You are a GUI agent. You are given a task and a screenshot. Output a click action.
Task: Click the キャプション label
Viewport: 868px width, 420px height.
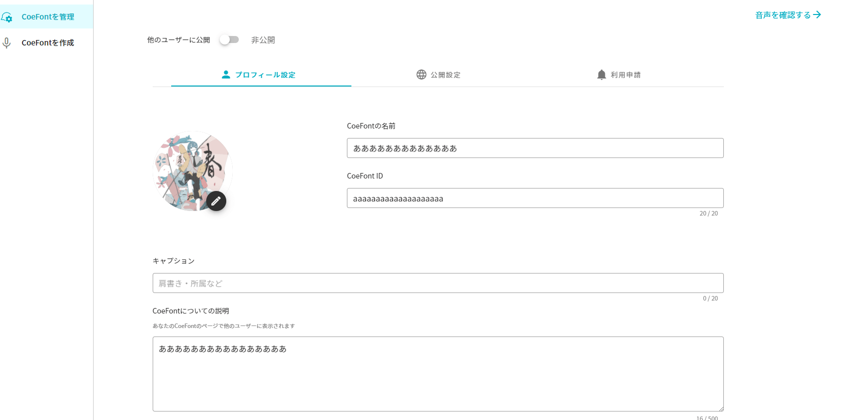click(x=174, y=261)
